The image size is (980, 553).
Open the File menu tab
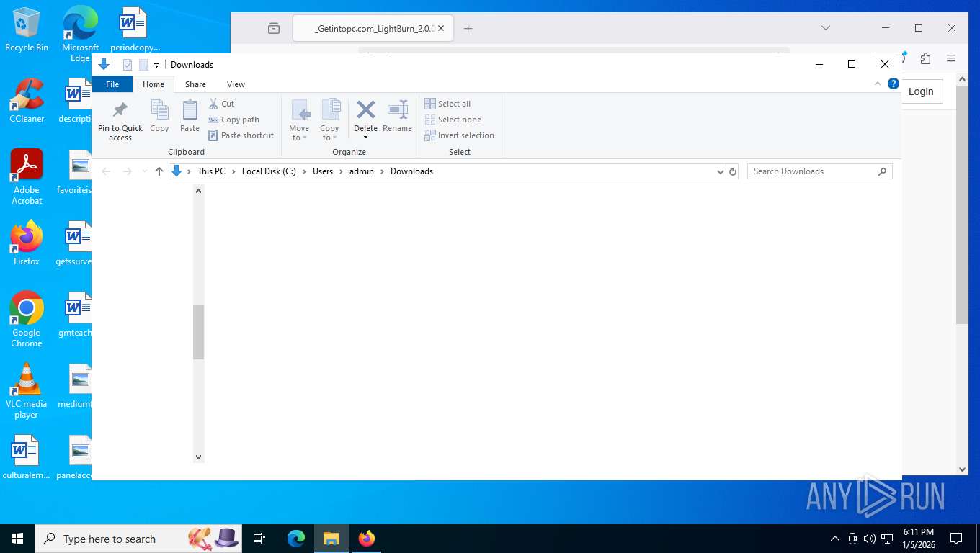tap(112, 84)
